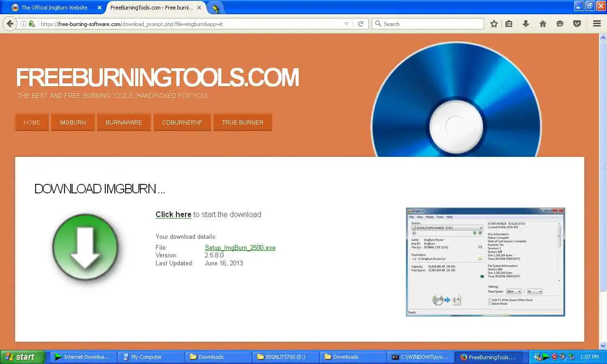Expand the address bar history dropdown

tap(346, 24)
